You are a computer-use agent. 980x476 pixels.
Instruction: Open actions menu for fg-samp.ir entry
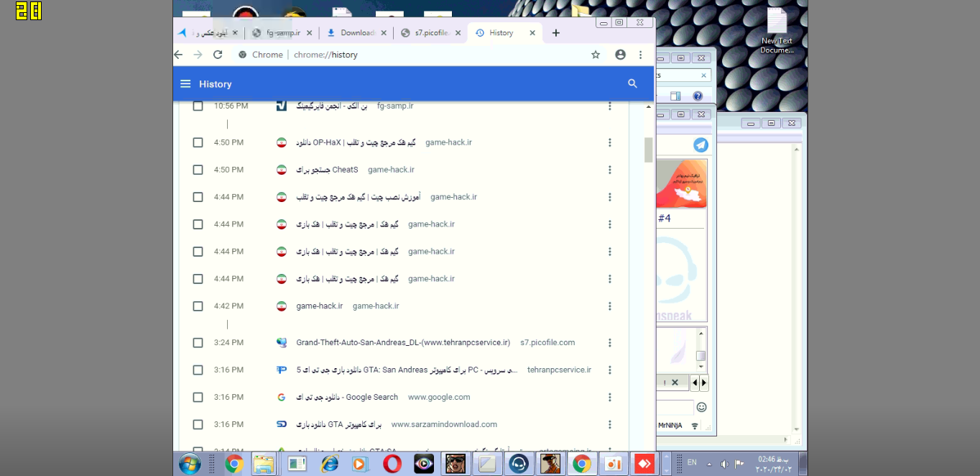(610, 106)
